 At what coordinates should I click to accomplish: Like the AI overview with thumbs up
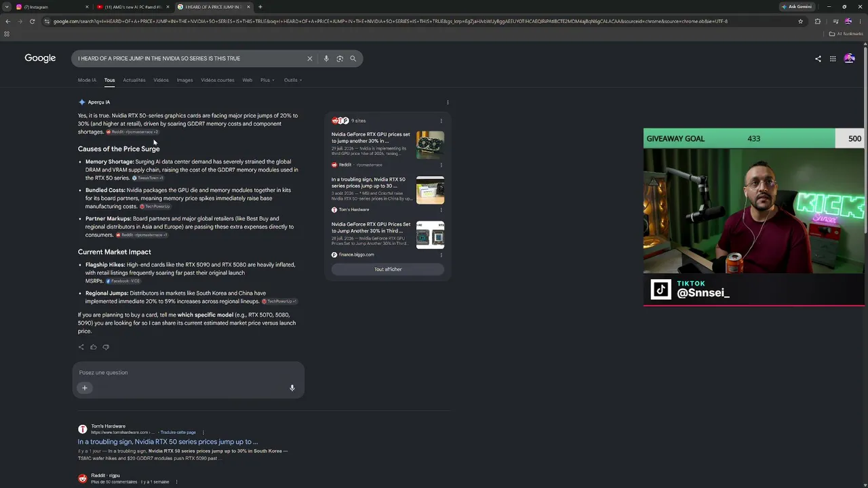coord(94,347)
